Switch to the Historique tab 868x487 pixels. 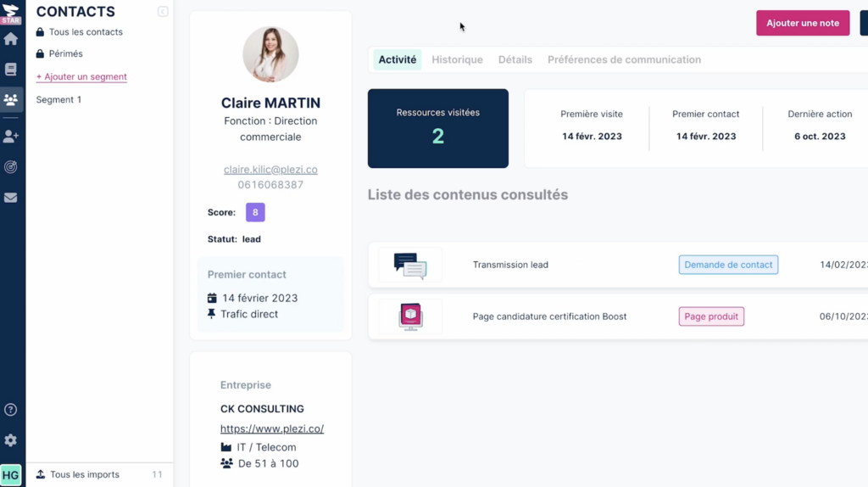pos(457,60)
